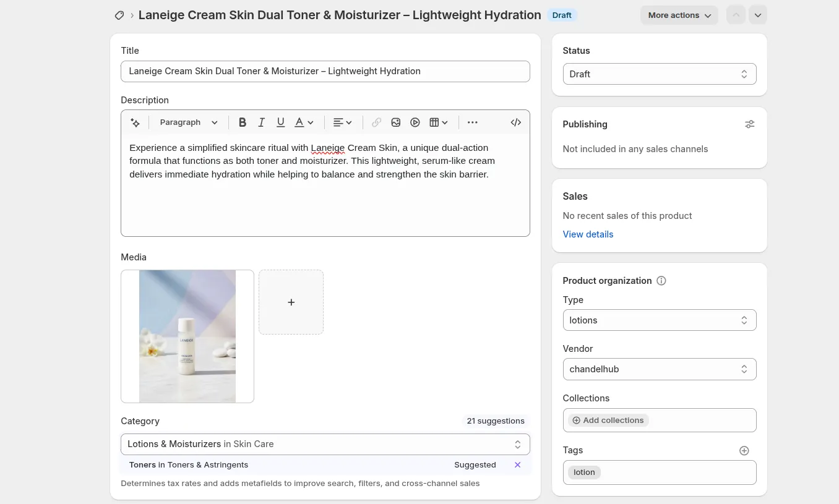Open the 21 suggestions category badge
The width and height of the screenshot is (839, 504).
[x=496, y=421]
